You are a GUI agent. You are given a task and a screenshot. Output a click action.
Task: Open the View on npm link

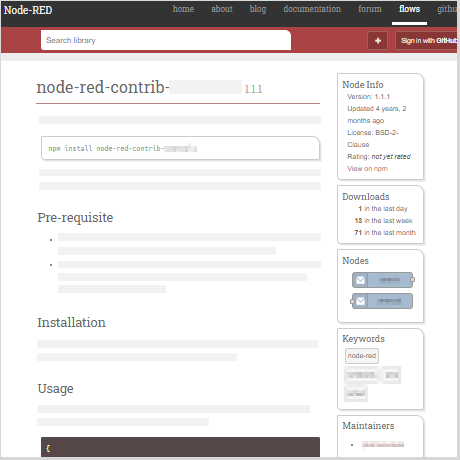pos(367,169)
